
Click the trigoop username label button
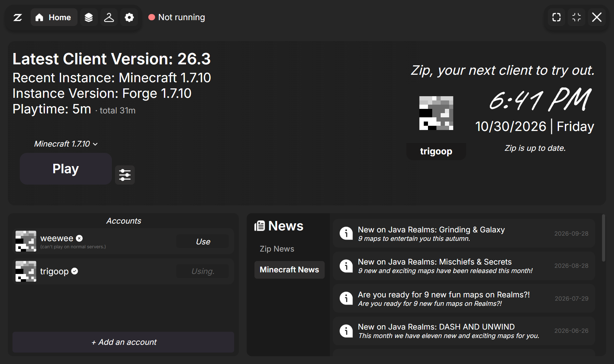(436, 151)
